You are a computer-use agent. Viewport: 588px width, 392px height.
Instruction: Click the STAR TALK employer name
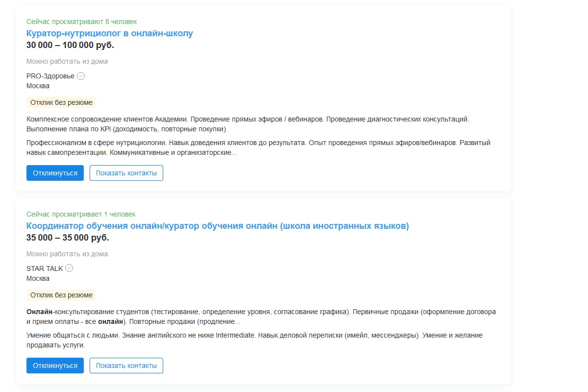[x=45, y=268]
